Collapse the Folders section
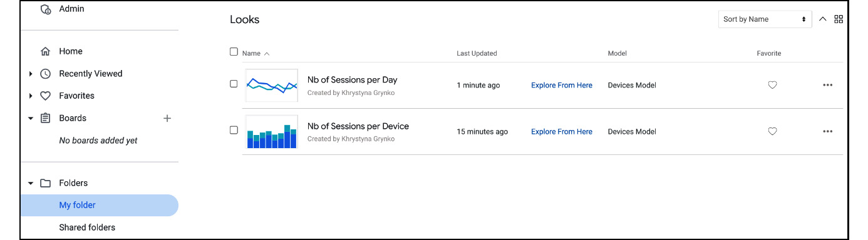The width and height of the screenshot is (868, 240). 31,183
